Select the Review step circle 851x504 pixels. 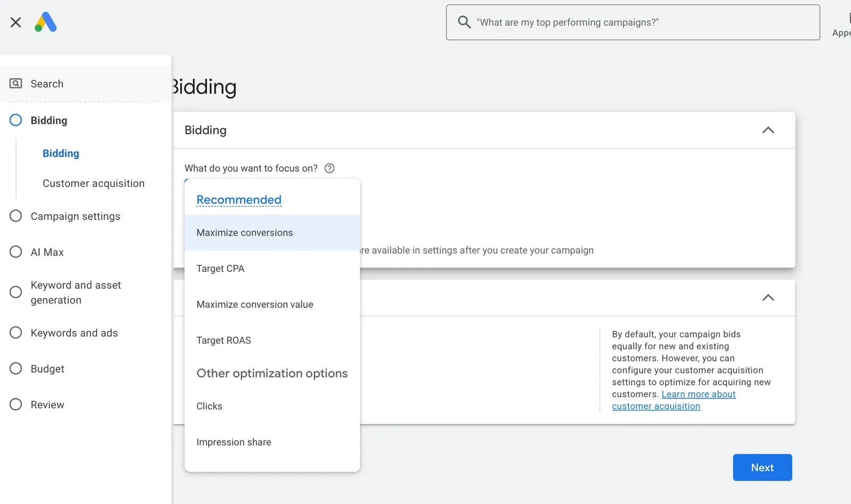click(16, 405)
